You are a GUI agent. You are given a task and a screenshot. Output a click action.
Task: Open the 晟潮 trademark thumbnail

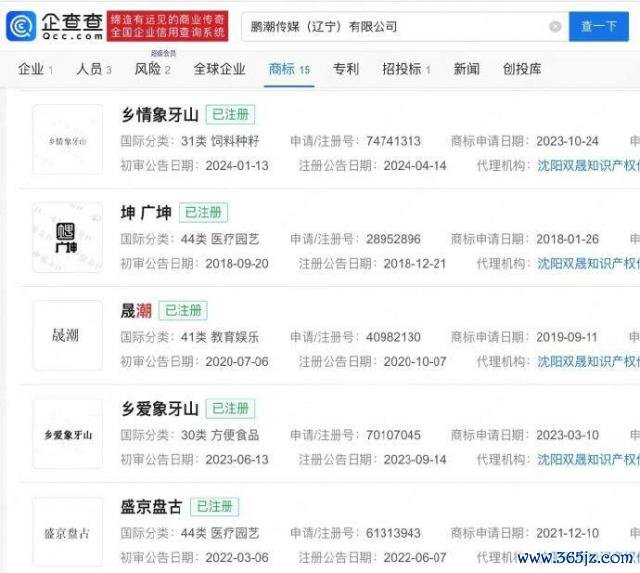point(68,335)
